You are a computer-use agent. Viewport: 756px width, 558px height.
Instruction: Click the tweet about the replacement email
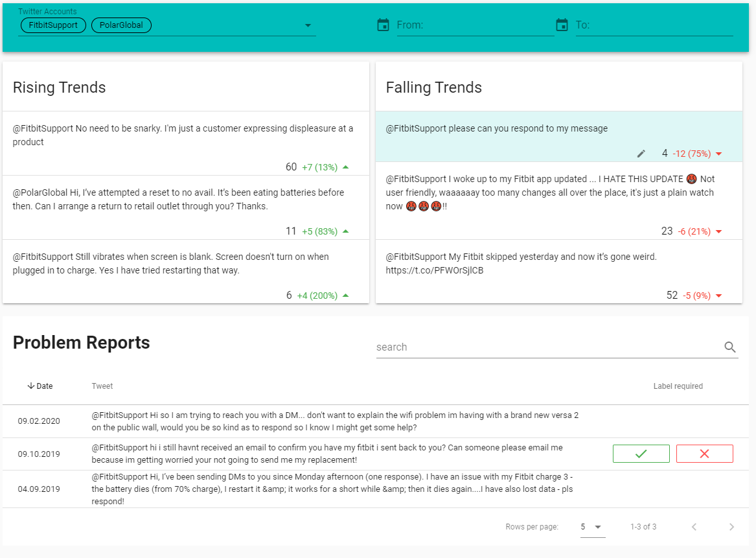327,454
